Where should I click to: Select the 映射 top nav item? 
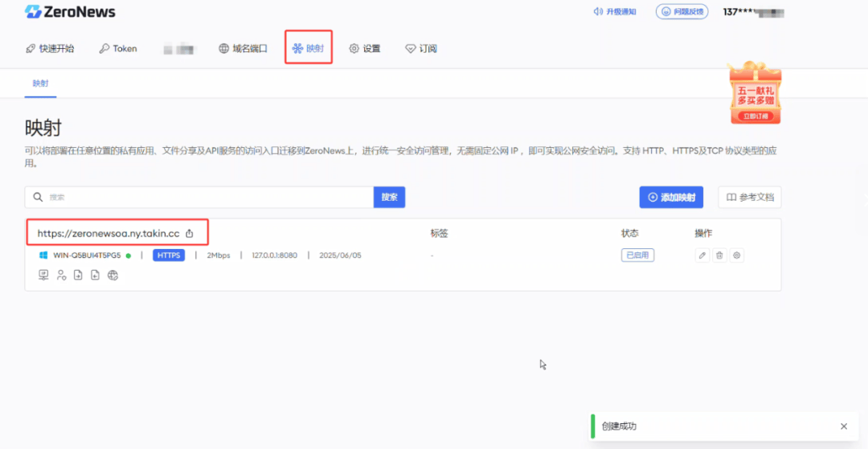click(x=309, y=49)
